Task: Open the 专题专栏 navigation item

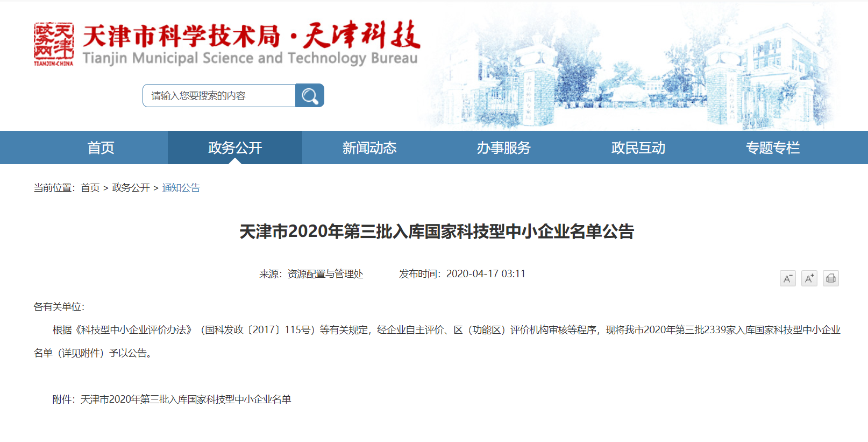Action: pos(773,148)
